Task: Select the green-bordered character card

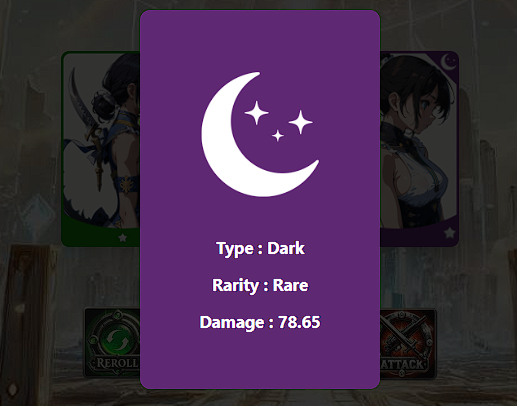Action: click(101, 149)
